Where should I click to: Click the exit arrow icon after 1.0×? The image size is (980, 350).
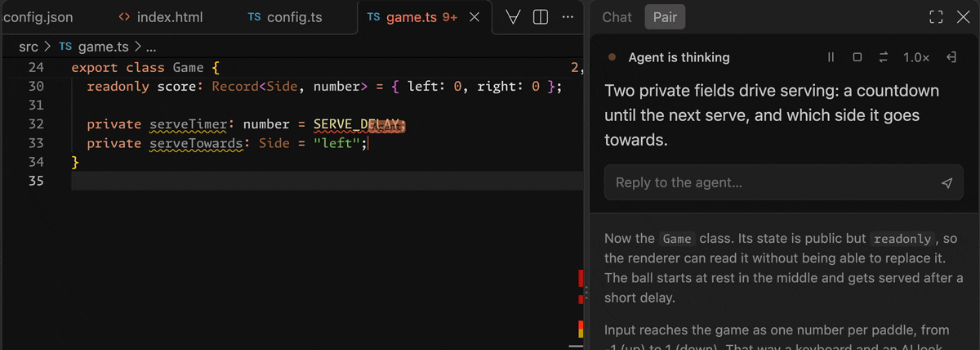click(x=951, y=57)
